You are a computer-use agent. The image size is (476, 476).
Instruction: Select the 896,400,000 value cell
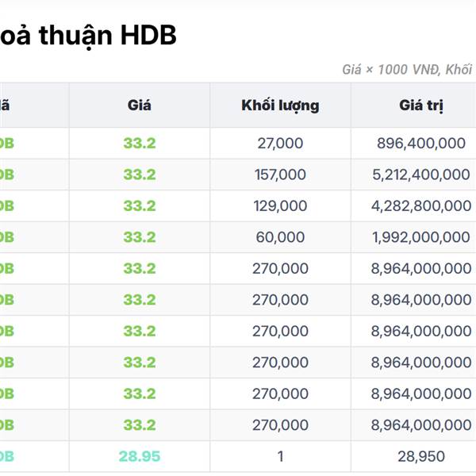(421, 143)
